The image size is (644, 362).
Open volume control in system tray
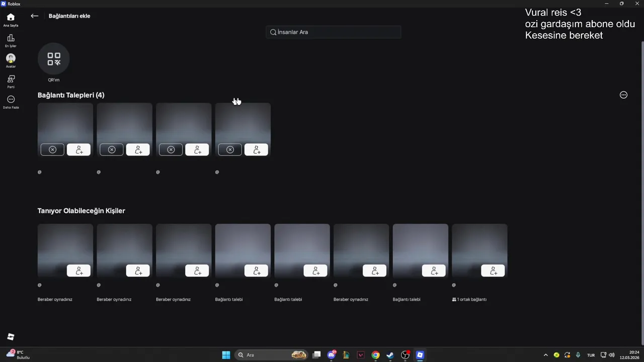point(612,355)
